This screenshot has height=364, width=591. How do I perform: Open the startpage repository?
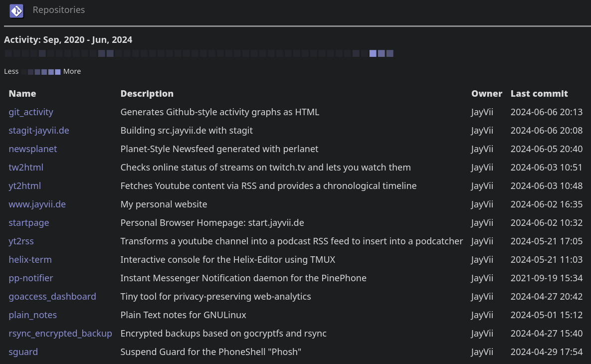[x=29, y=223]
